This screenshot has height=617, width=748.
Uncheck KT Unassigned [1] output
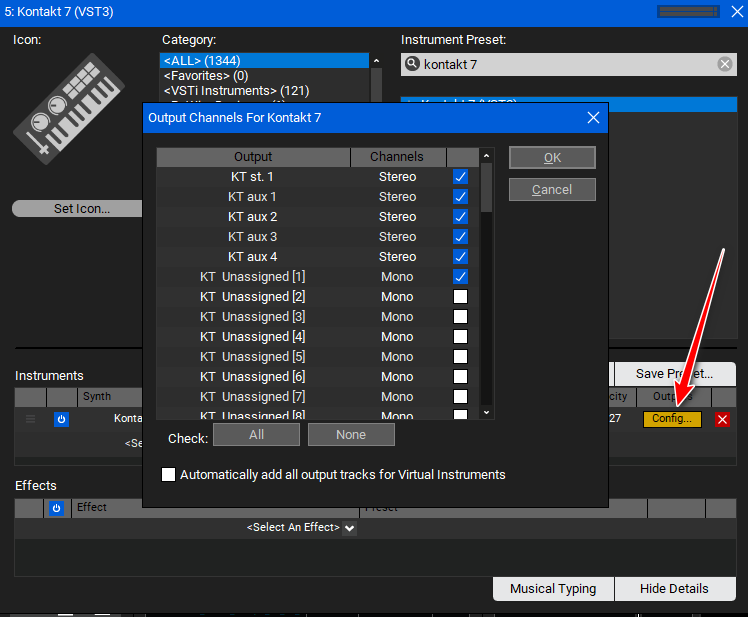coord(460,277)
